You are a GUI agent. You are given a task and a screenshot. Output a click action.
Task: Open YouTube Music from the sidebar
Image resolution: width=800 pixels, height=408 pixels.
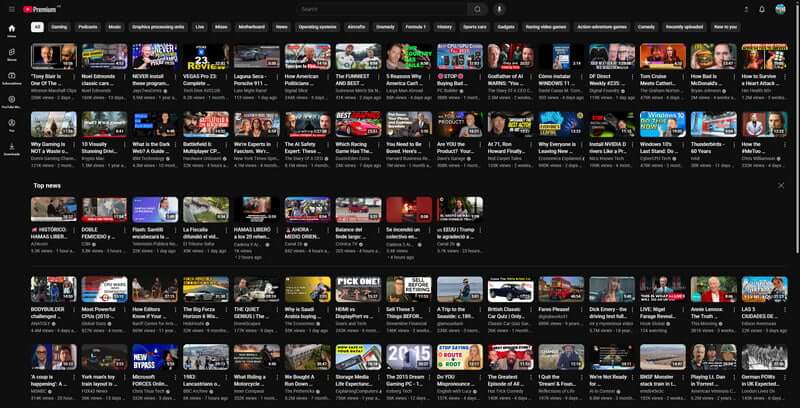11,103
